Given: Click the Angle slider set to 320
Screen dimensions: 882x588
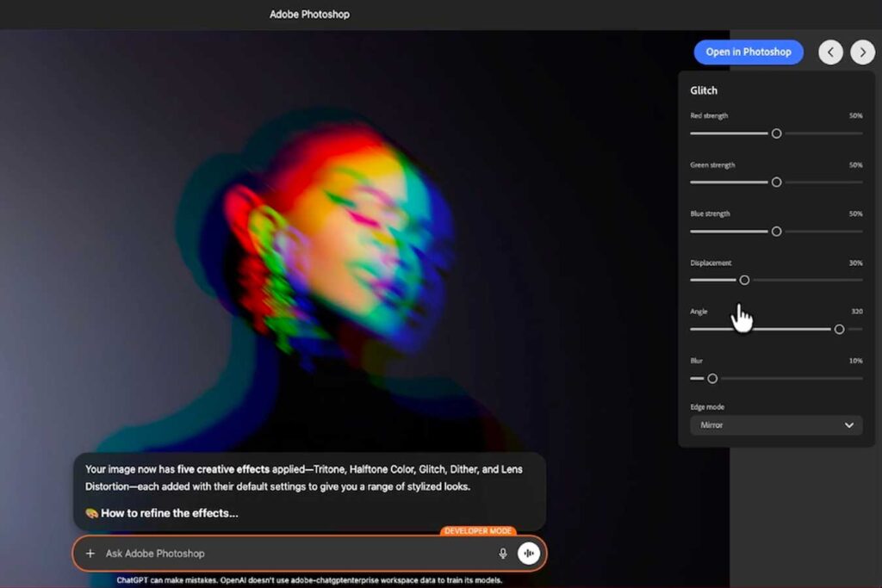Looking at the screenshot, I should coord(840,329).
